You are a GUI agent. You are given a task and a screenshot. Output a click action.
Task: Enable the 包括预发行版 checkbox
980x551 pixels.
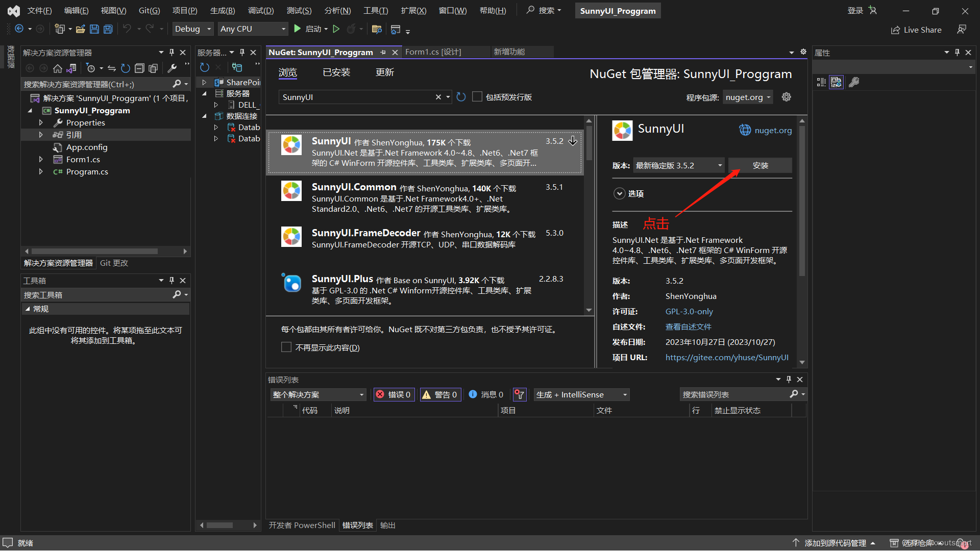477,96
